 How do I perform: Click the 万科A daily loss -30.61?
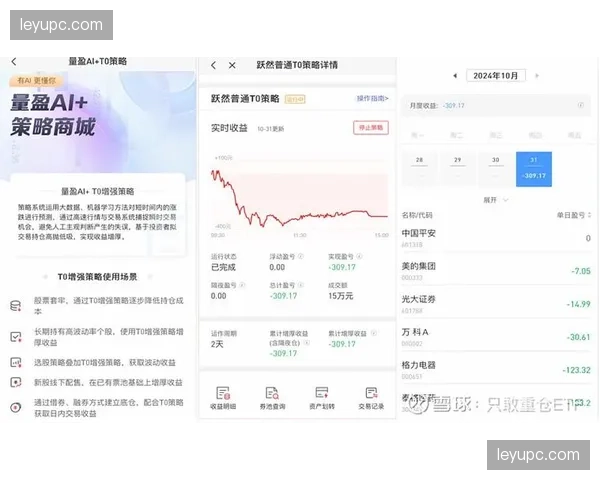[x=579, y=337]
